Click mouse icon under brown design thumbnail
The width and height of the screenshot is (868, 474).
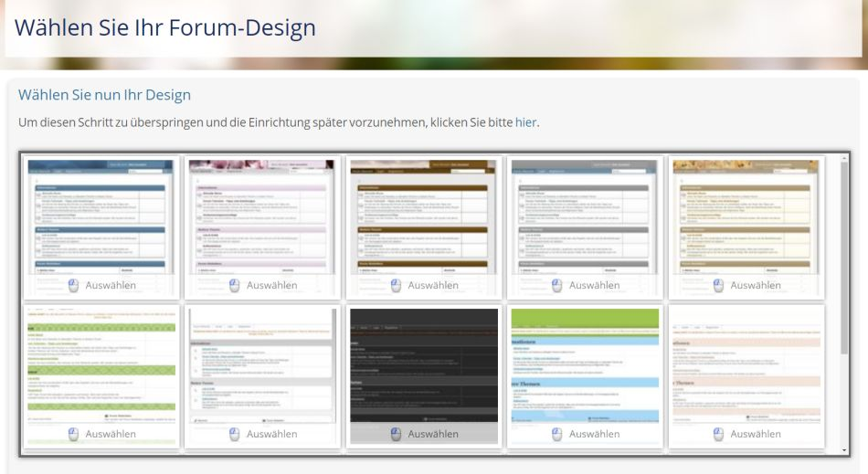[396, 285]
